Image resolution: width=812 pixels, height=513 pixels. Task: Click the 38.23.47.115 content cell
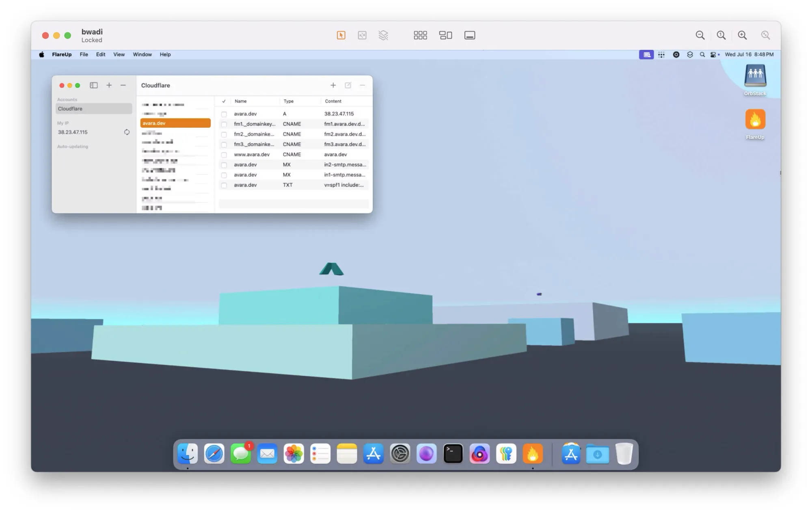click(x=339, y=114)
